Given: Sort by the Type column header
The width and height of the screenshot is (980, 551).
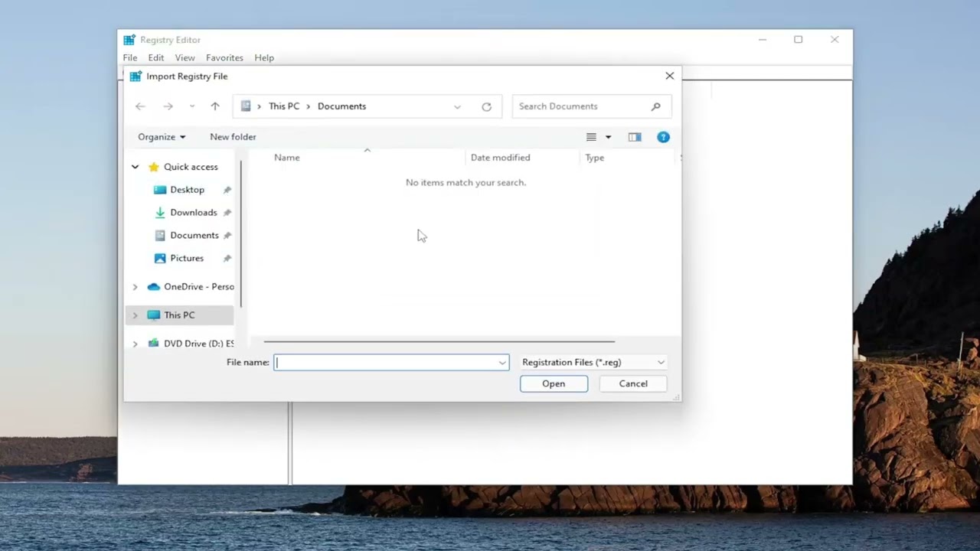Looking at the screenshot, I should pyautogui.click(x=595, y=158).
